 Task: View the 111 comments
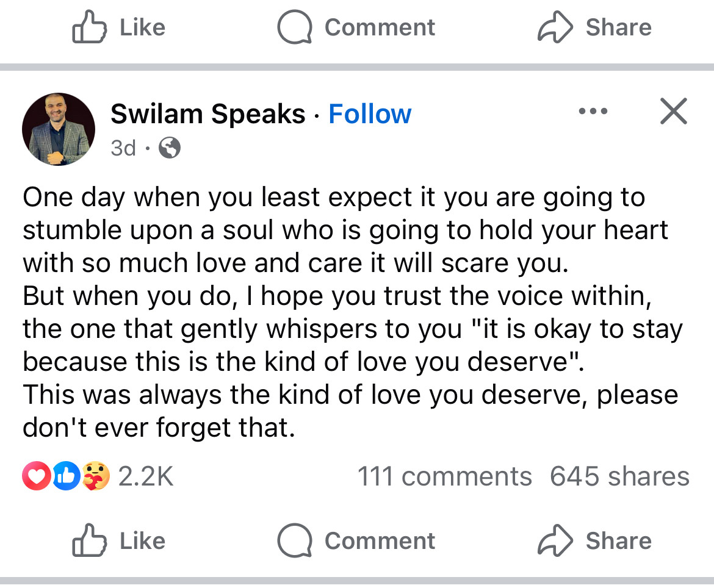click(444, 476)
